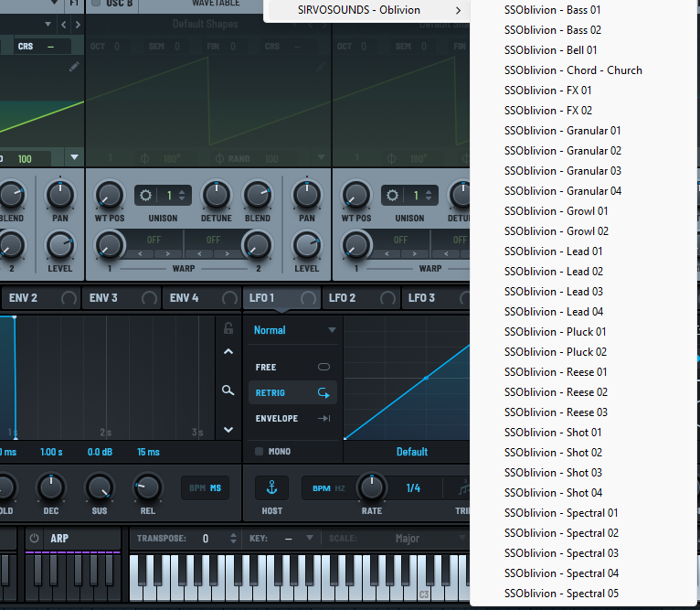700x610 pixels.
Task: Click the LFO RATE knob
Action: tap(371, 487)
